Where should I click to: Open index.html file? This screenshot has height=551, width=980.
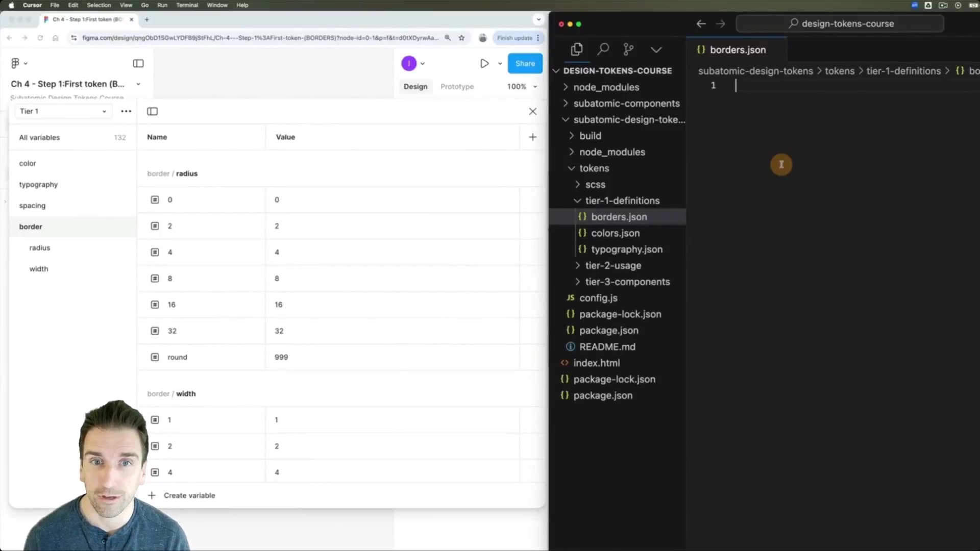click(x=596, y=363)
